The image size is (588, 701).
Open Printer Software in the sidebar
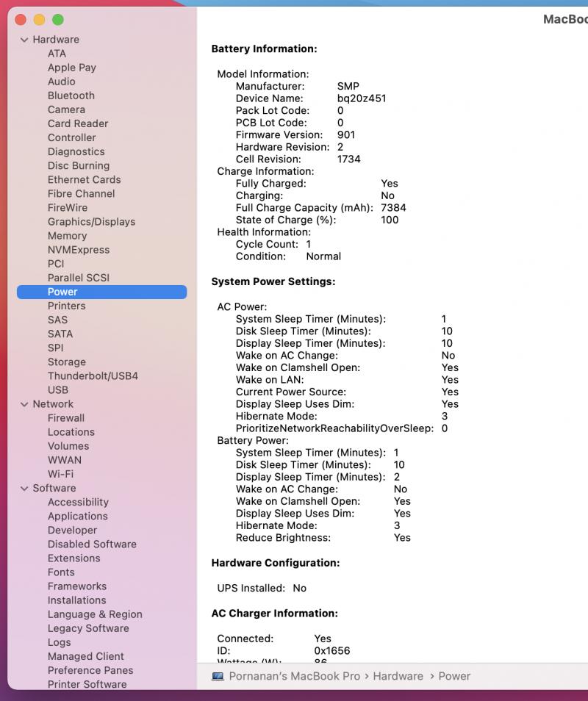point(87,684)
